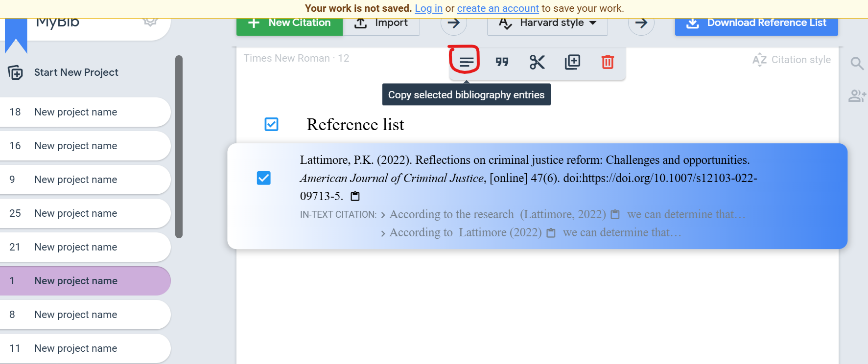Open search with the magnifier icon

(x=857, y=64)
